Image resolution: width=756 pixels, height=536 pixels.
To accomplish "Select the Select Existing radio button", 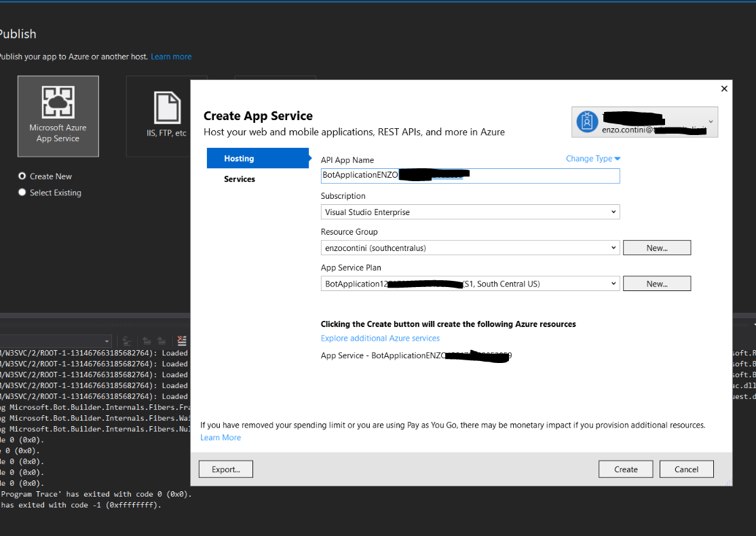I will click(22, 193).
